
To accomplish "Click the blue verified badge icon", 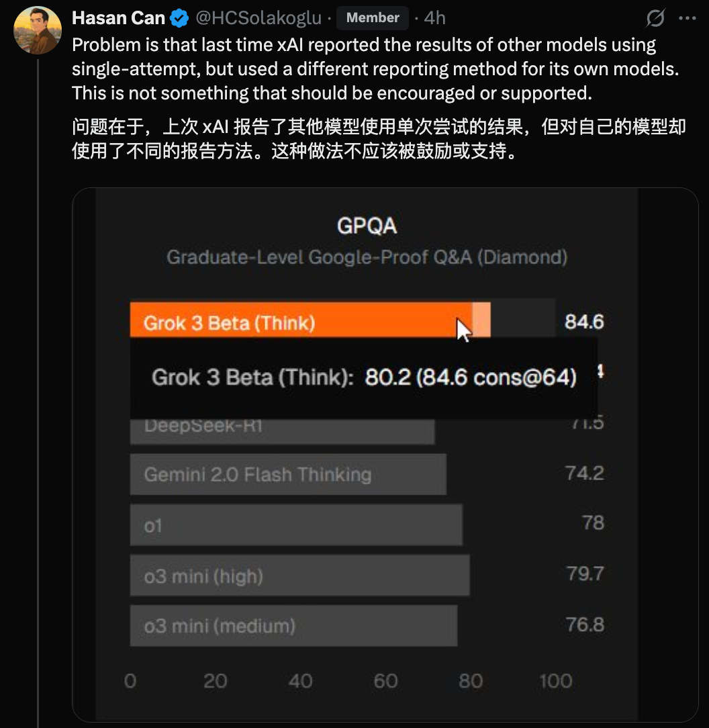I will [x=179, y=18].
